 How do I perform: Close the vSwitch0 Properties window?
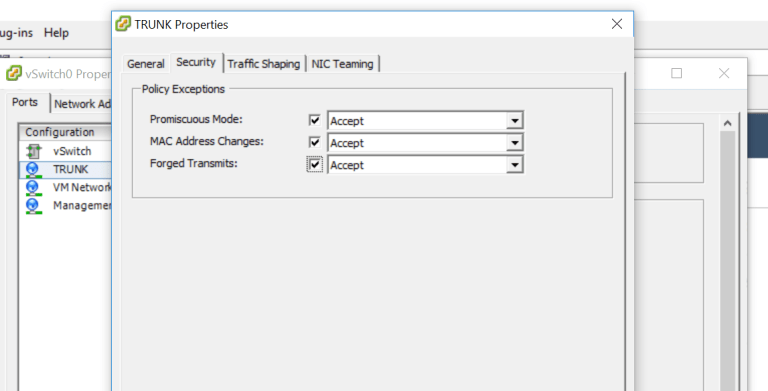724,73
